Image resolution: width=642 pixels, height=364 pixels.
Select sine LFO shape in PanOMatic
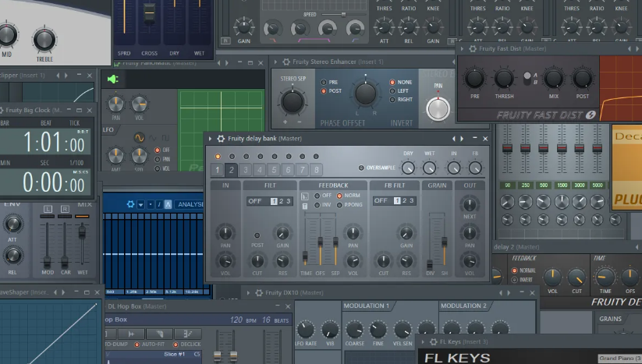(x=139, y=138)
